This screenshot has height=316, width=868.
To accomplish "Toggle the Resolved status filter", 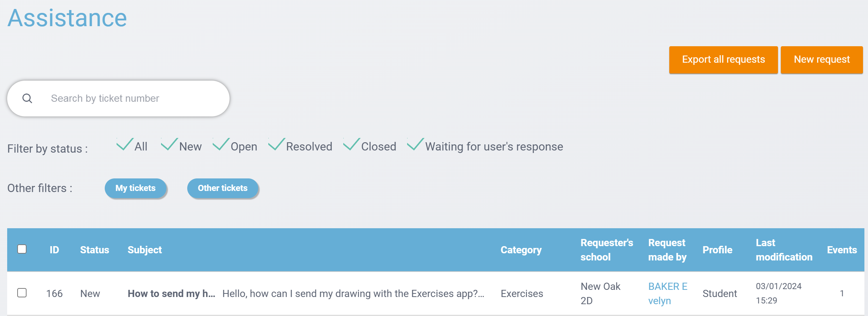I will point(277,145).
